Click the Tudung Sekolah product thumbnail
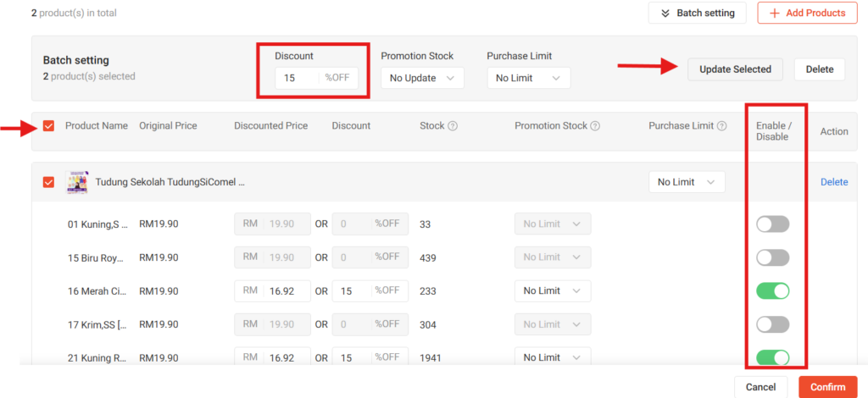The image size is (868, 398). coord(76,182)
